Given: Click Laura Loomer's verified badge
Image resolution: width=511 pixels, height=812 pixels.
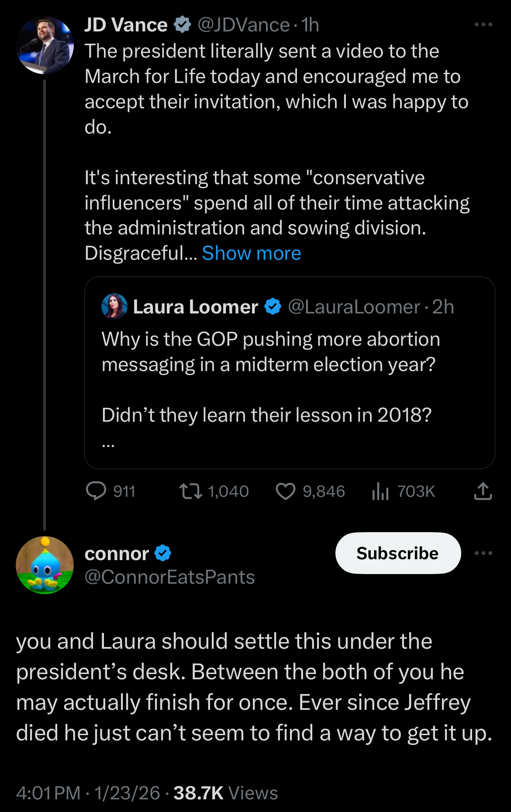Looking at the screenshot, I should pyautogui.click(x=273, y=306).
